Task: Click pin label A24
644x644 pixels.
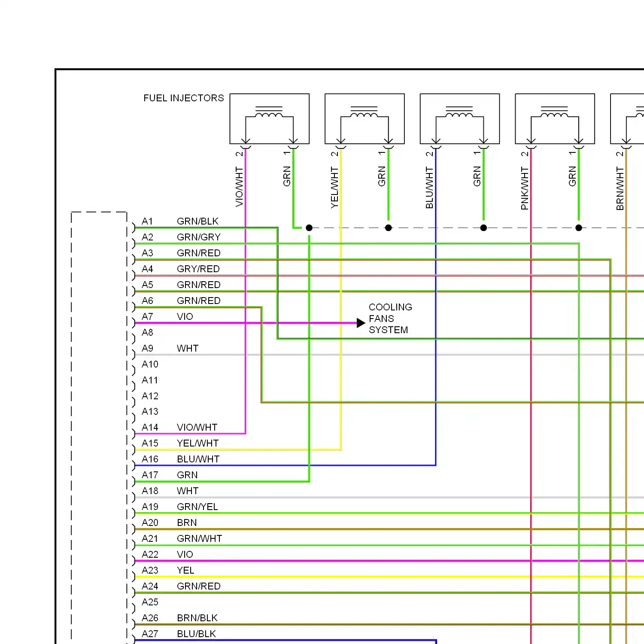Action: pyautogui.click(x=150, y=586)
